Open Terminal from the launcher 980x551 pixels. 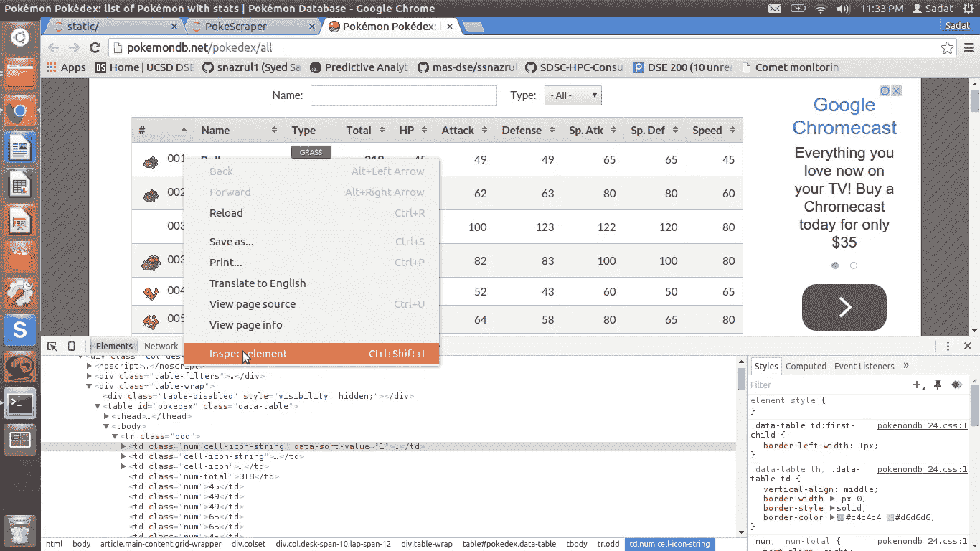(20, 403)
